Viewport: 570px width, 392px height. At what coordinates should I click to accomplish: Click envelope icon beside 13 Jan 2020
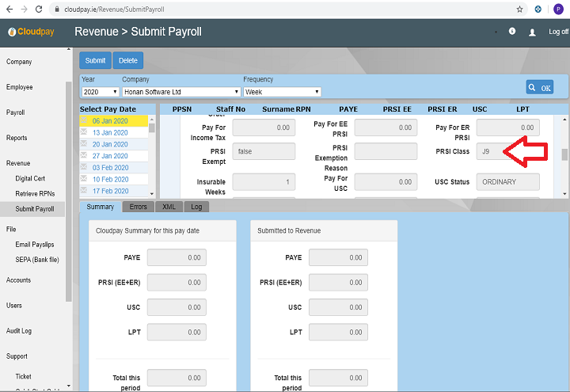85,133
